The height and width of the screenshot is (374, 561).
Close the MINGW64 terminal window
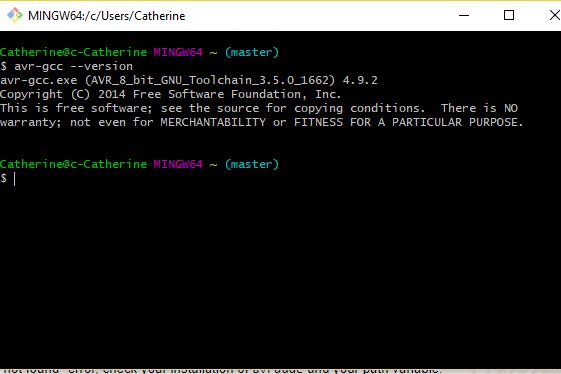[555, 15]
